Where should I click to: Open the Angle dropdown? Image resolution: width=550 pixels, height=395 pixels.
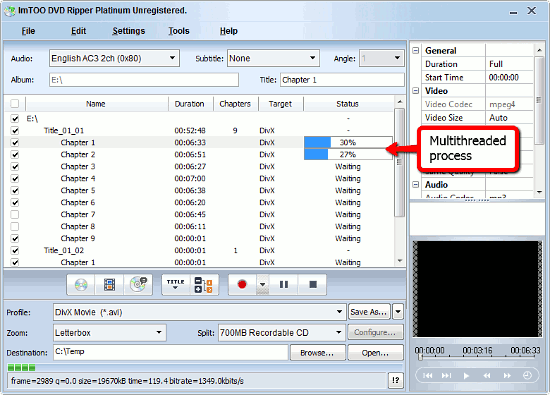coord(382,58)
